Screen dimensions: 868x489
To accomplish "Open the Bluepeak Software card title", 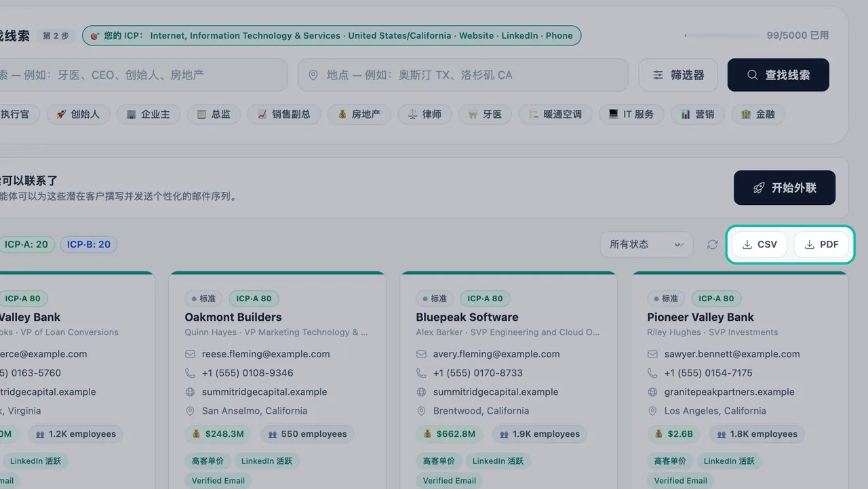I will click(x=467, y=317).
